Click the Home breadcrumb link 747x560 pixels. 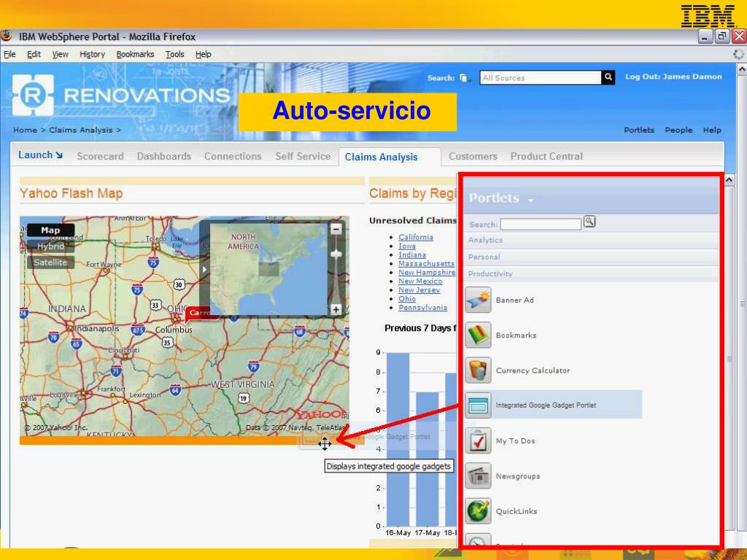[x=25, y=130]
